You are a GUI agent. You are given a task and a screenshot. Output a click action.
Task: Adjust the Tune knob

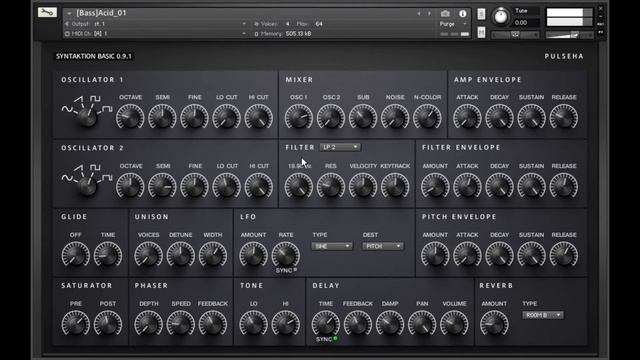point(500,17)
